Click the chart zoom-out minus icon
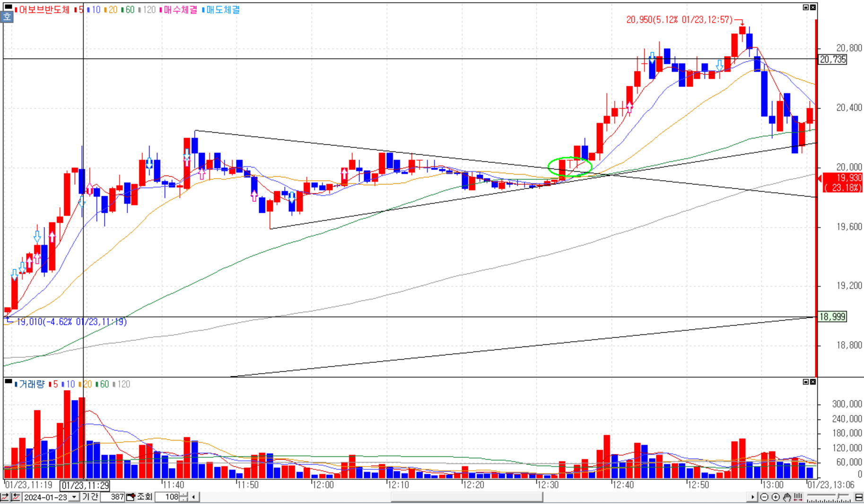This screenshot has height=504, width=864. tap(764, 497)
